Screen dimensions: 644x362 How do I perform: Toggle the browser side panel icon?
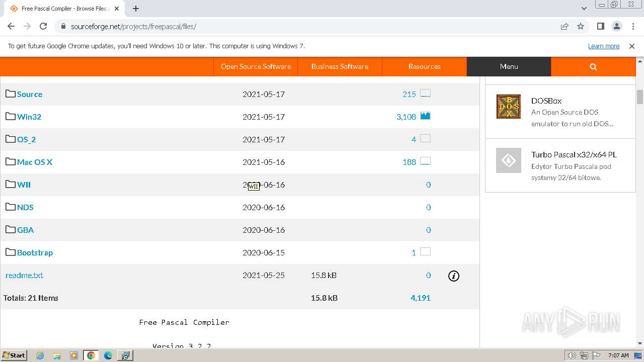600,26
